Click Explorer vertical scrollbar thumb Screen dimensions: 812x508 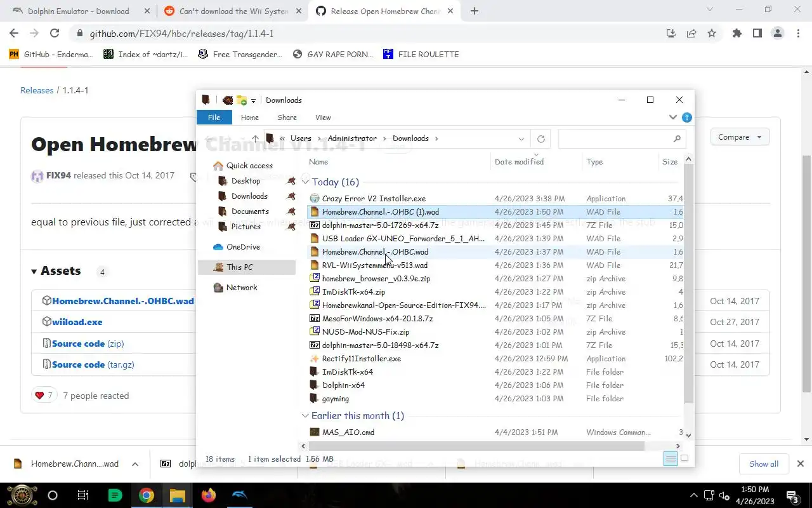[688, 283]
